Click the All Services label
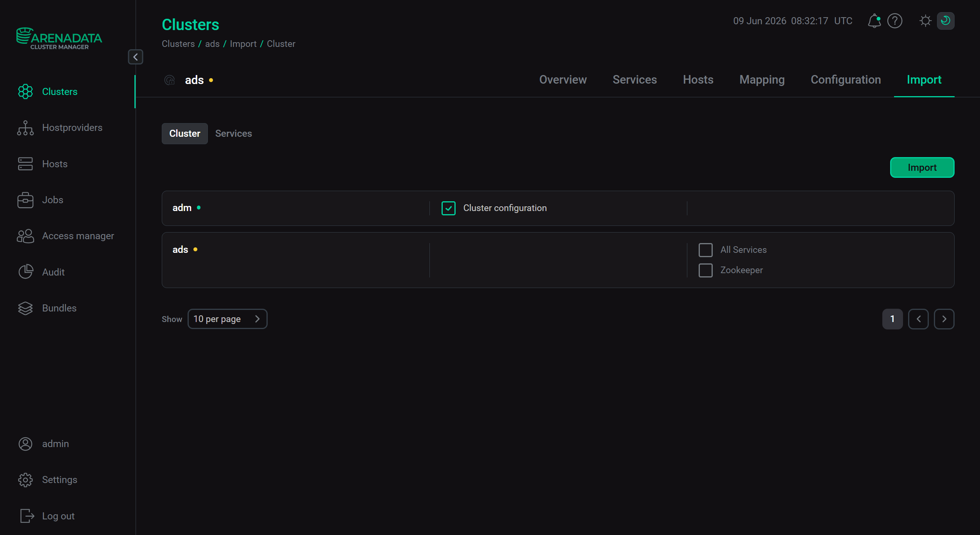Viewport: 980px width, 535px height. click(x=743, y=250)
